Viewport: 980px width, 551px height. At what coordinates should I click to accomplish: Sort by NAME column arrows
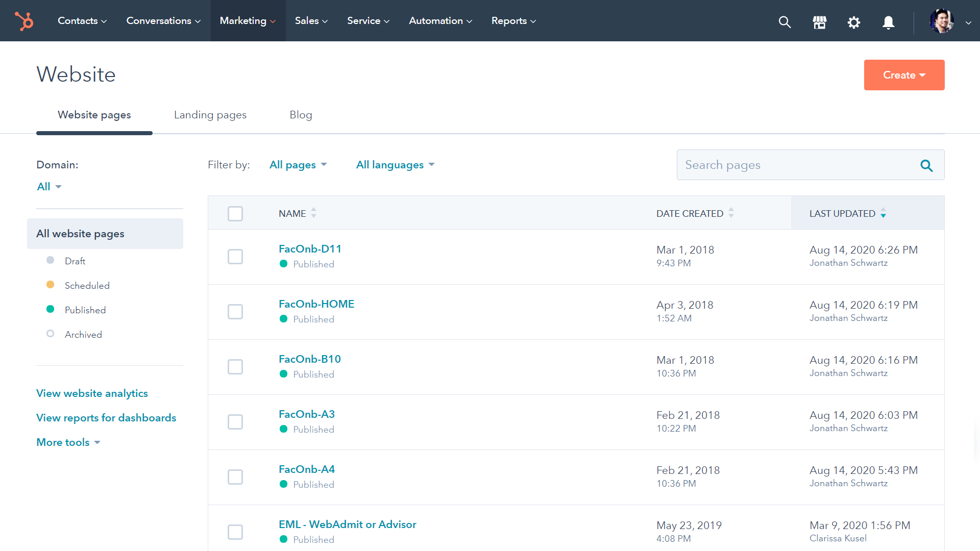[x=313, y=213]
